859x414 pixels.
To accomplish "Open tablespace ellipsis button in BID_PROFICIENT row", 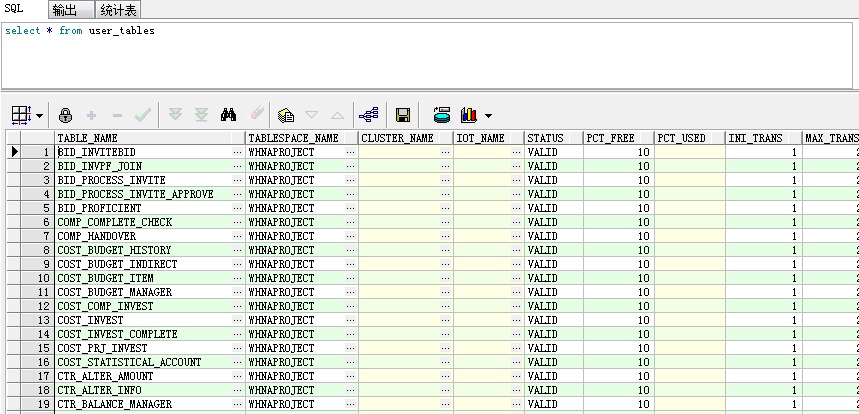I will (x=351, y=208).
